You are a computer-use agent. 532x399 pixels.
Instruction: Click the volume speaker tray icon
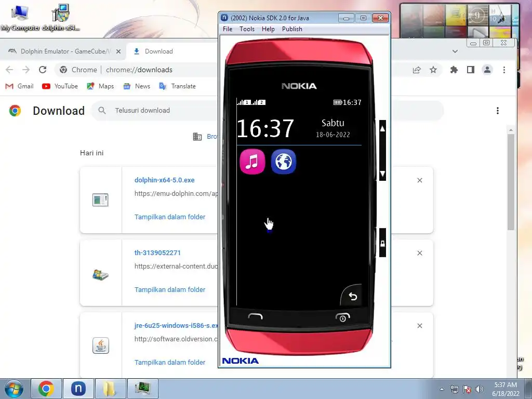(x=480, y=389)
